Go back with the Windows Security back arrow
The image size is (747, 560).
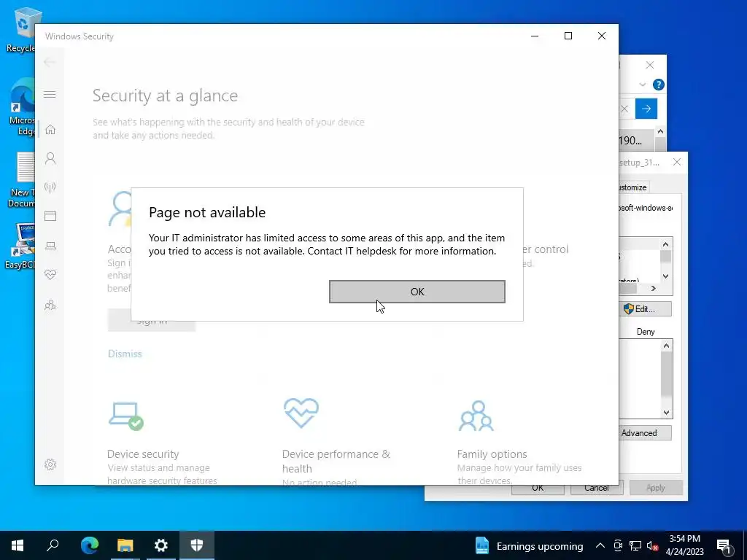point(49,62)
